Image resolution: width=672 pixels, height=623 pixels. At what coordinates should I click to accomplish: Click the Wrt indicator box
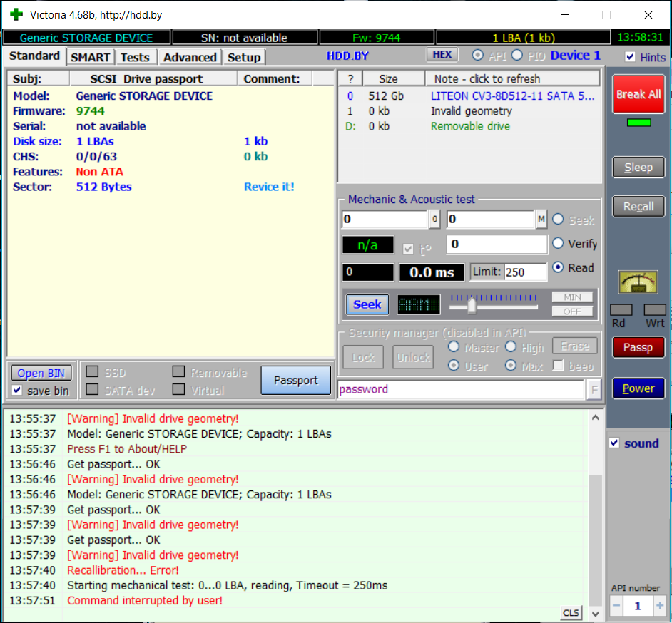655,309
